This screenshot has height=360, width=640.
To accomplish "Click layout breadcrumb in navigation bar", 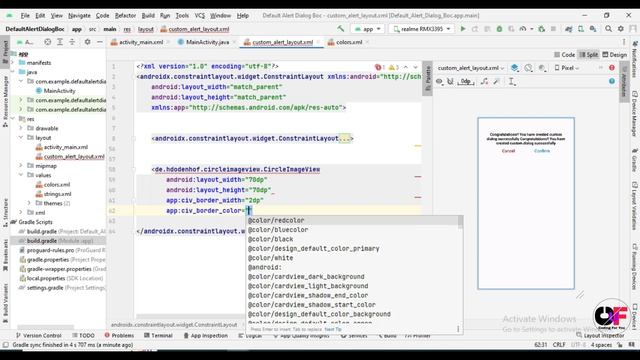I will click(x=146, y=29).
